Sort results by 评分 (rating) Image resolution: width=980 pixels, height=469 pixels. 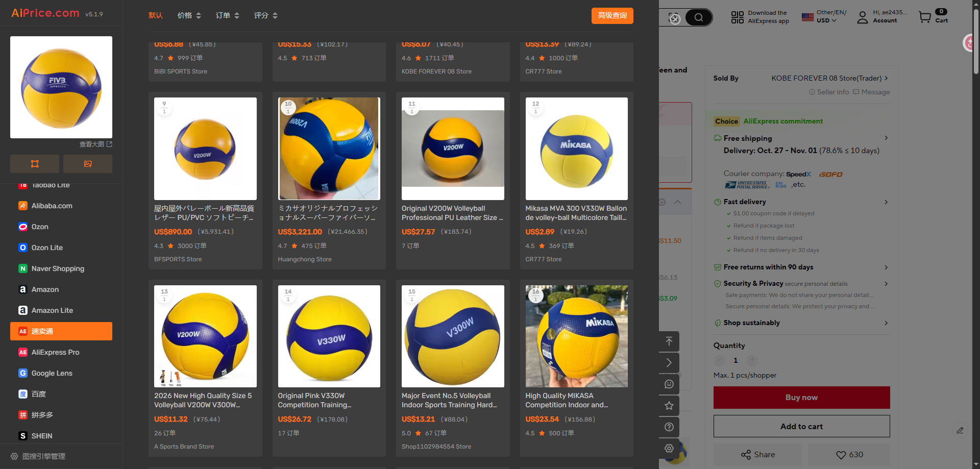tap(266, 16)
